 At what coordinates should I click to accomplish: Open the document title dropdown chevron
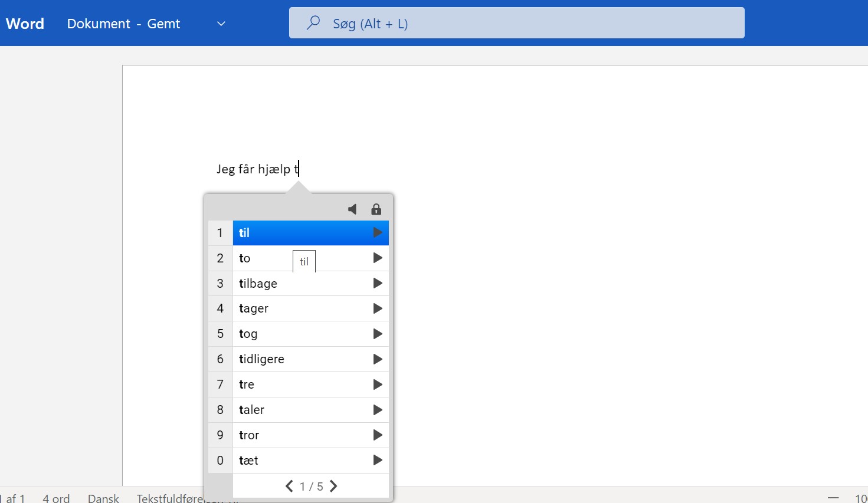(x=221, y=24)
